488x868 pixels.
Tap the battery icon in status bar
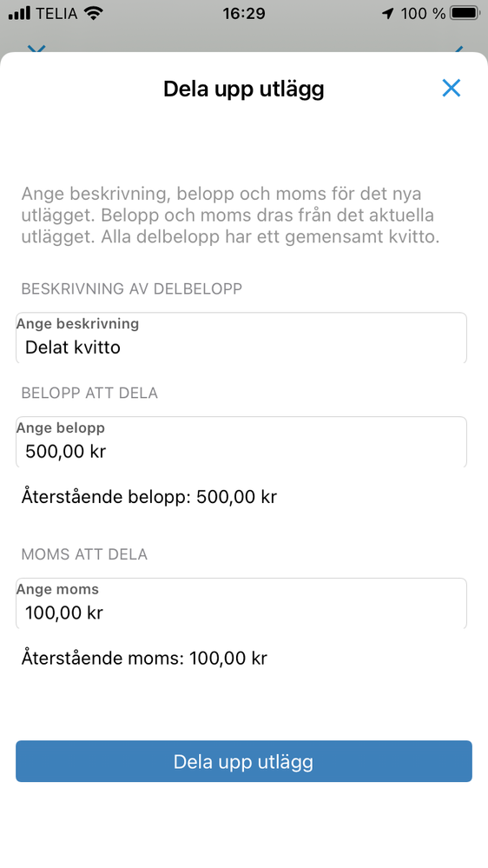click(x=465, y=13)
